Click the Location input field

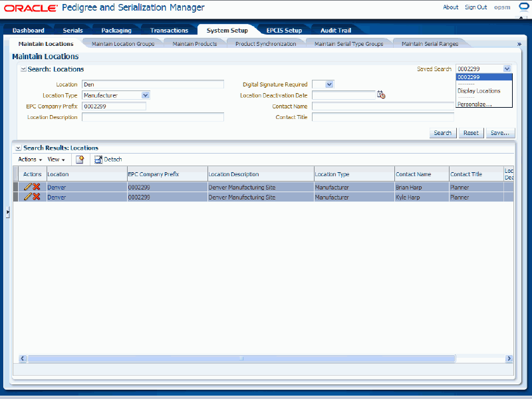[153, 84]
